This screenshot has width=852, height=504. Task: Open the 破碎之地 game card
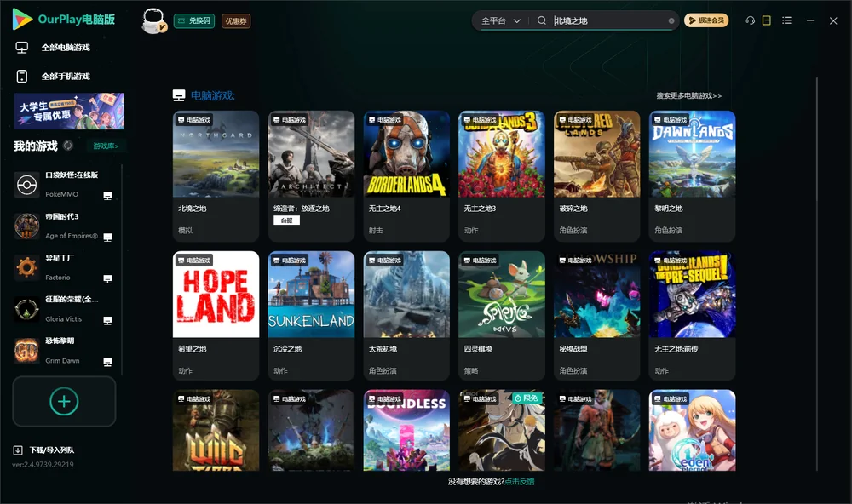[x=597, y=175]
